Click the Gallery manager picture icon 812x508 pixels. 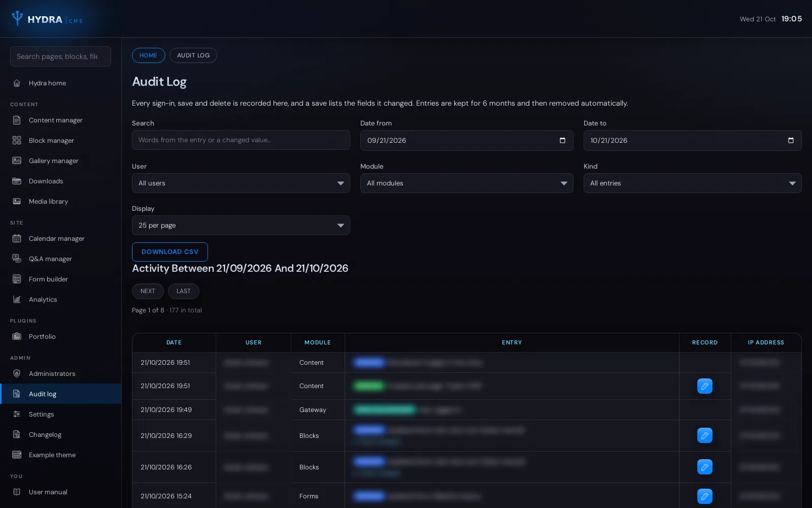(x=17, y=161)
